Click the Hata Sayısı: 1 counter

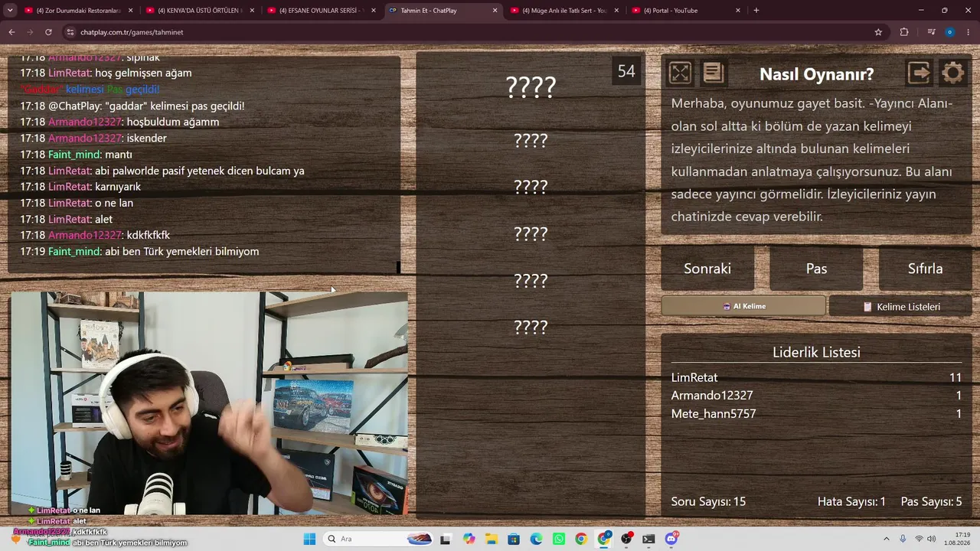click(851, 502)
